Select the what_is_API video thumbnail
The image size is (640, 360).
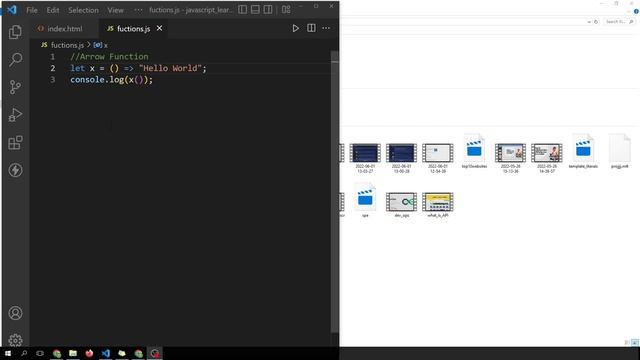tap(438, 204)
